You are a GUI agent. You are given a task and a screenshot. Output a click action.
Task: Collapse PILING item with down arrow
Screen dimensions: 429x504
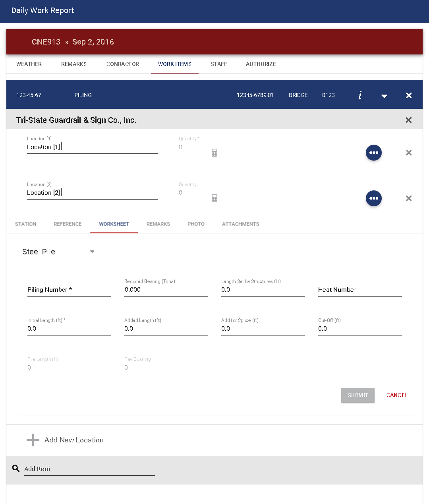[384, 96]
